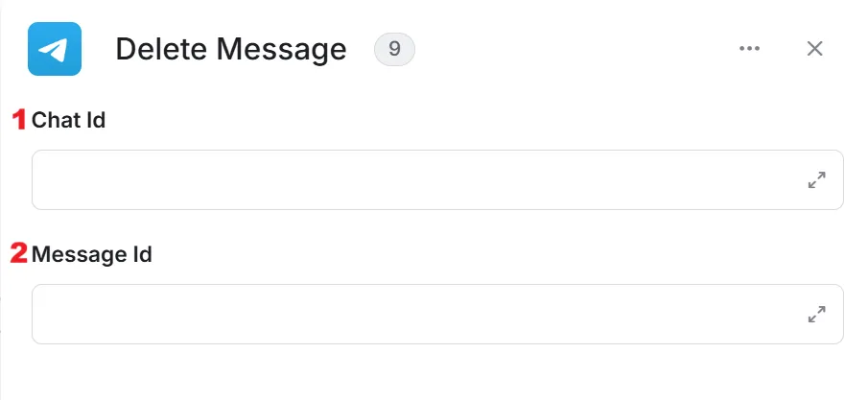Open the three-dots more options menu
This screenshot has height=400, width=868.
749,48
